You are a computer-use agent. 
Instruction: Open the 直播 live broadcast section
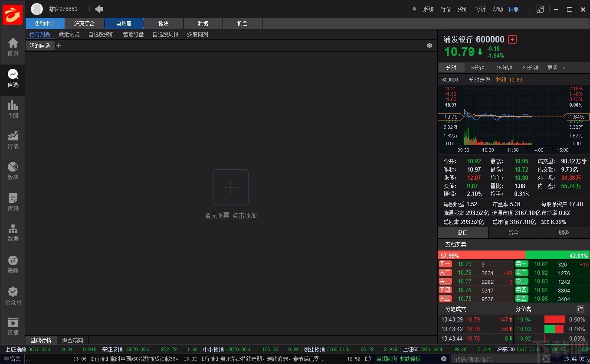click(13, 326)
